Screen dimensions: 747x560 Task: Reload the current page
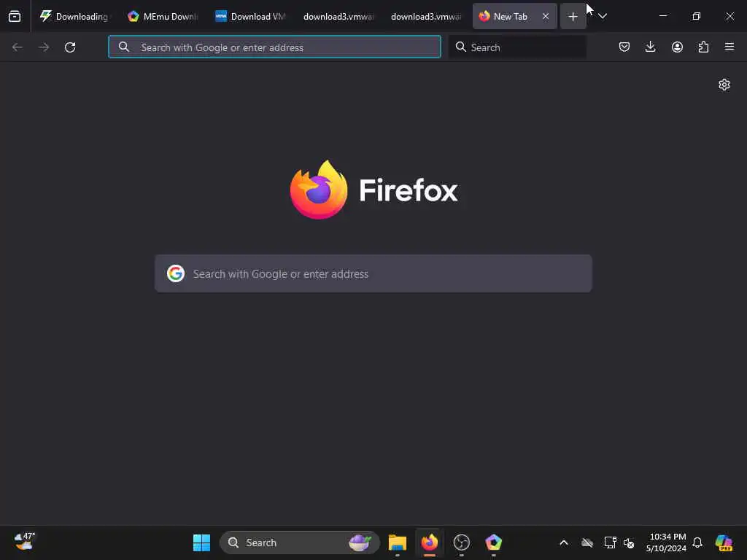(70, 47)
